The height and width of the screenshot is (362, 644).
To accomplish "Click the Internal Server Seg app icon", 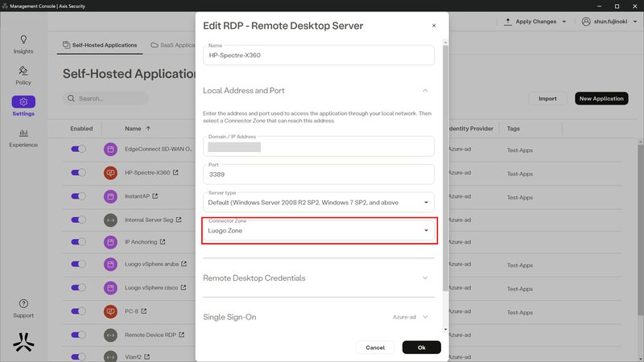I will coord(110,220).
